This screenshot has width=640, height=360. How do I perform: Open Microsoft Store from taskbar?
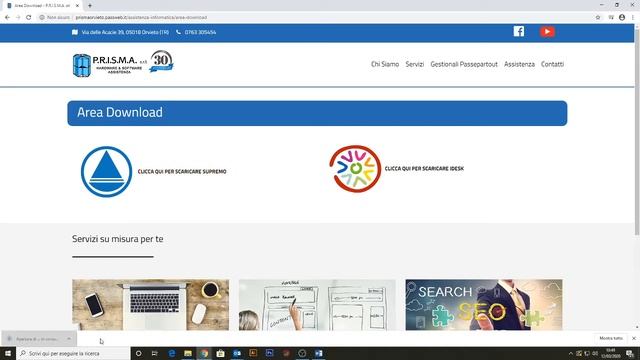click(x=220, y=353)
